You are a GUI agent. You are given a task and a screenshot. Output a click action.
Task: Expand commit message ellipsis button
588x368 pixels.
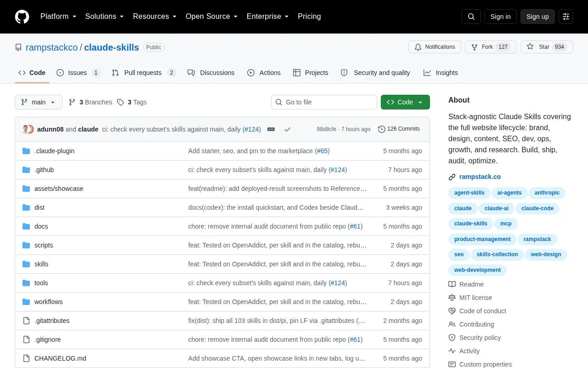[271, 129]
